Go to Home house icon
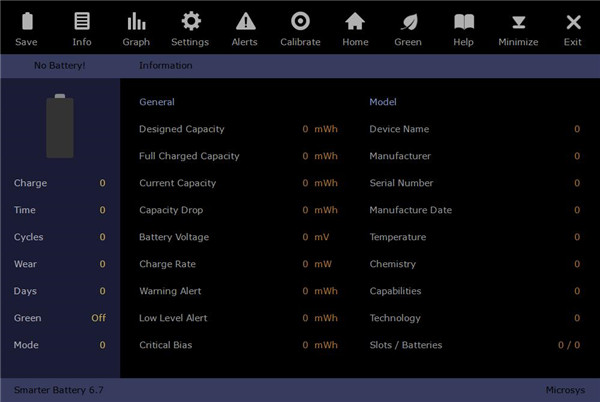 point(355,22)
